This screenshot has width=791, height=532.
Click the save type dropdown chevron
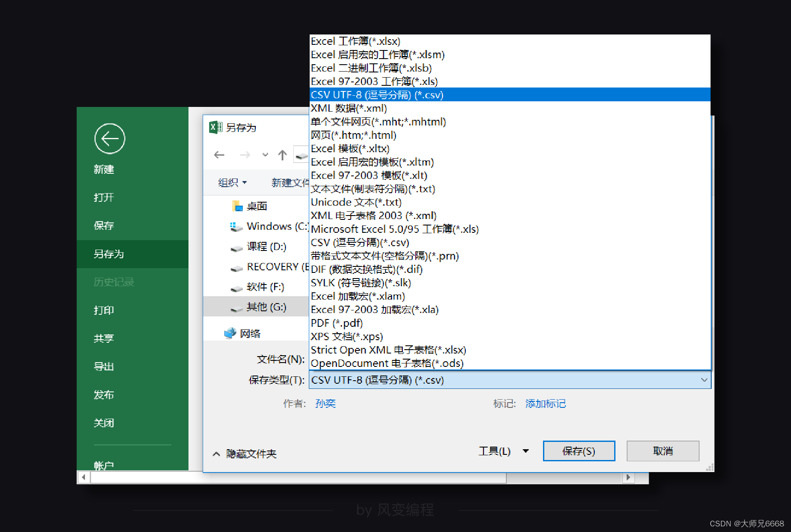pos(704,380)
